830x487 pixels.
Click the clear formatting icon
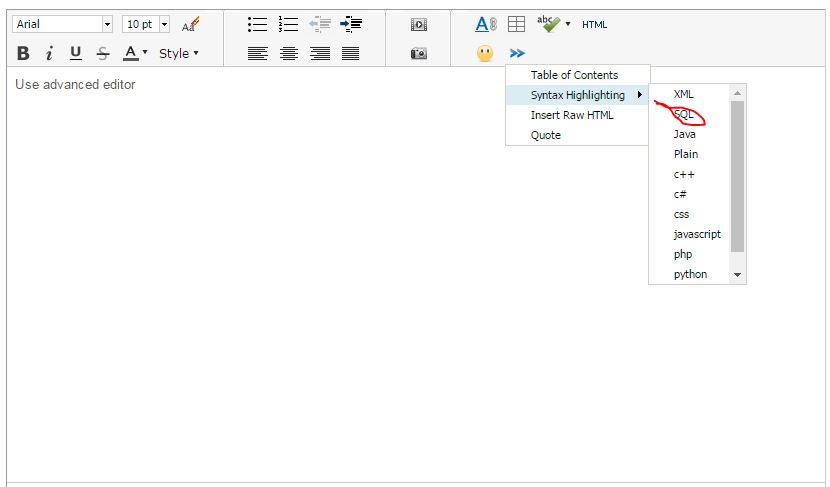(x=191, y=24)
